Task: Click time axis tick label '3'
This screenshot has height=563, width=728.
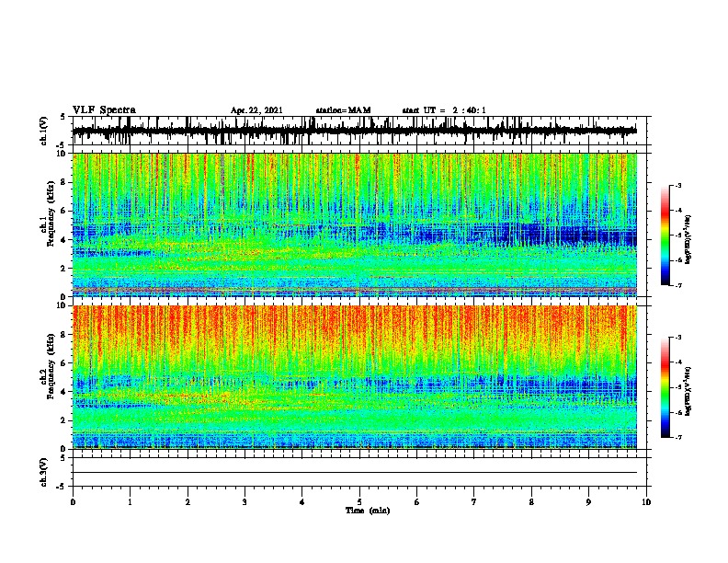Action: (245, 502)
